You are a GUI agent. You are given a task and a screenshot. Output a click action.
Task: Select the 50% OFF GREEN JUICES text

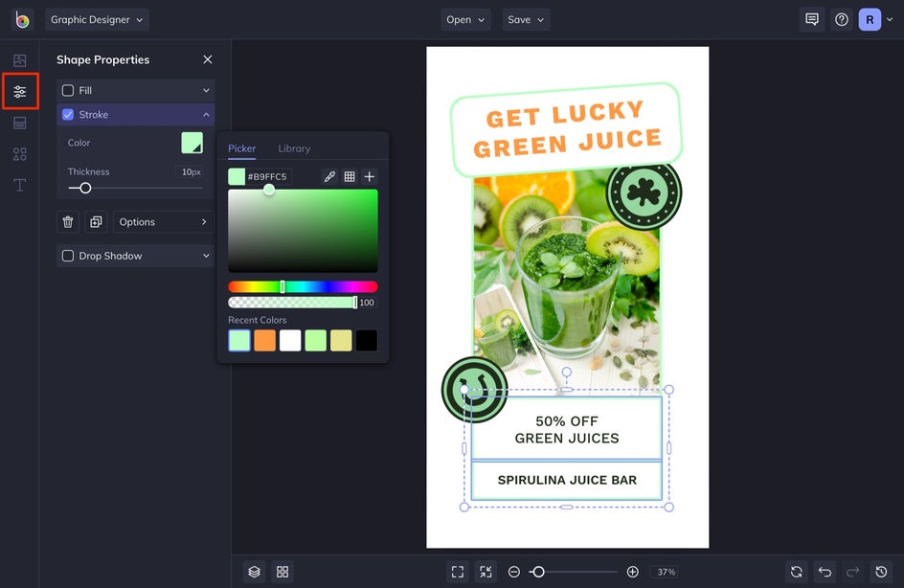pyautogui.click(x=567, y=429)
